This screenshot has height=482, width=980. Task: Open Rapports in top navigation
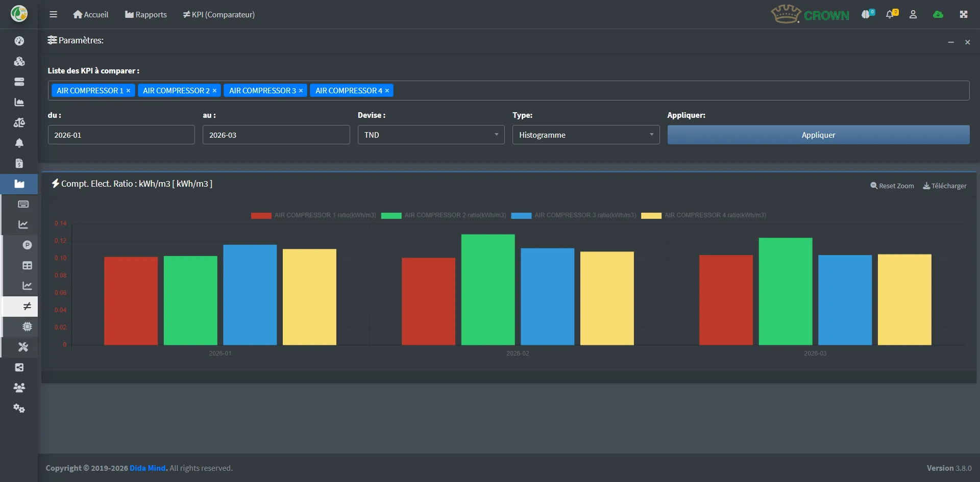146,14
